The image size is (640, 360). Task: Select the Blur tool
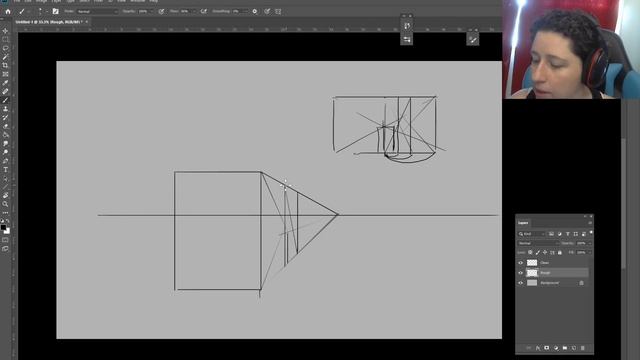pyautogui.click(x=5, y=144)
